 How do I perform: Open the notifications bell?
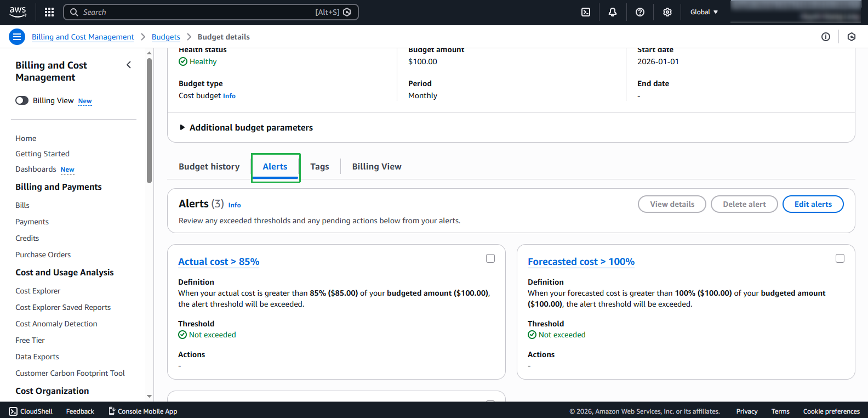coord(613,12)
